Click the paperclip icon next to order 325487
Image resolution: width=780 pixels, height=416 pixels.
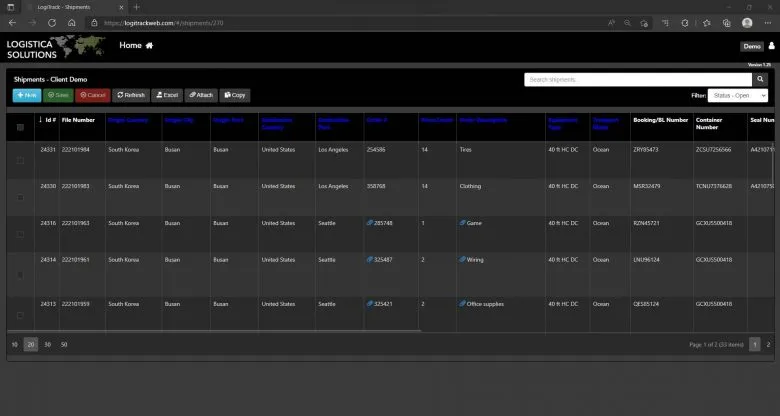point(370,259)
